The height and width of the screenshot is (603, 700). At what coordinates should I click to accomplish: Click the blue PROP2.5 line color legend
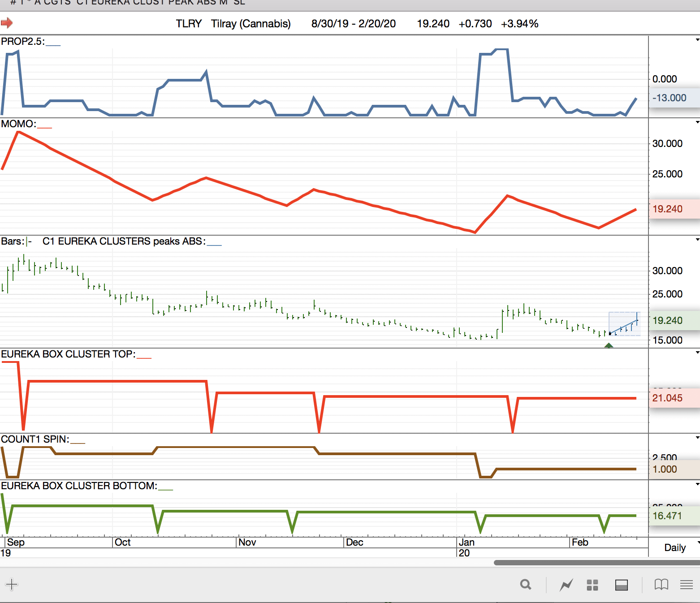(x=53, y=45)
